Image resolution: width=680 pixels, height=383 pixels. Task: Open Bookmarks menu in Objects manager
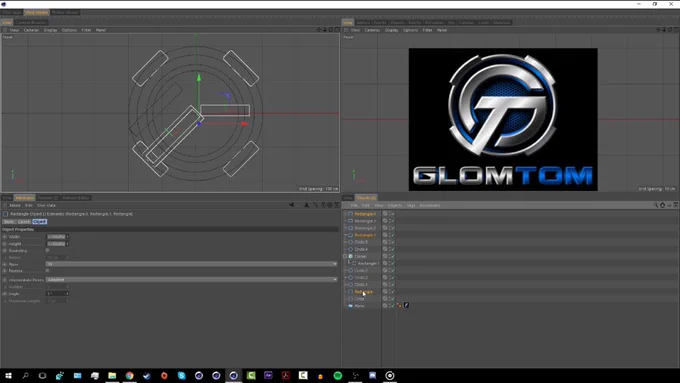(430, 205)
